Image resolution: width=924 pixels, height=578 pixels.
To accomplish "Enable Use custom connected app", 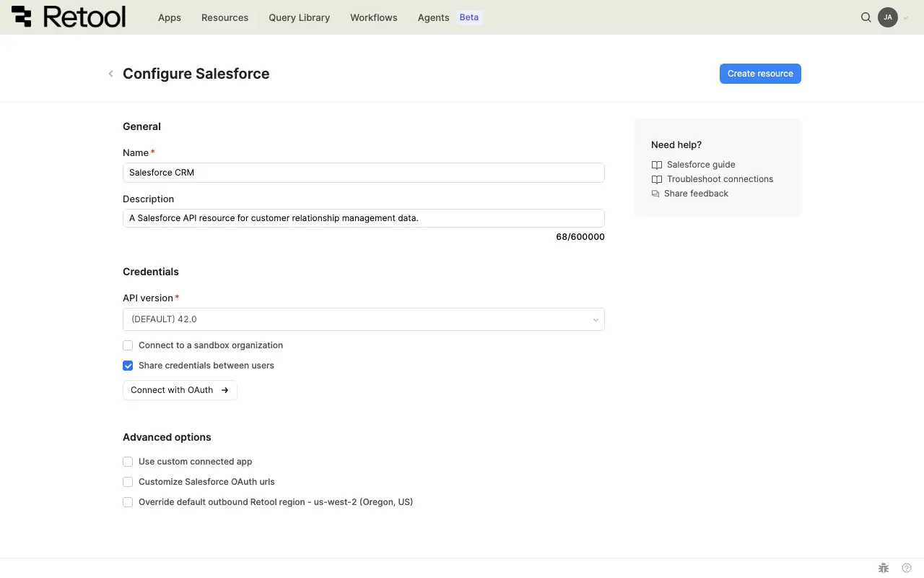I will click(x=128, y=462).
